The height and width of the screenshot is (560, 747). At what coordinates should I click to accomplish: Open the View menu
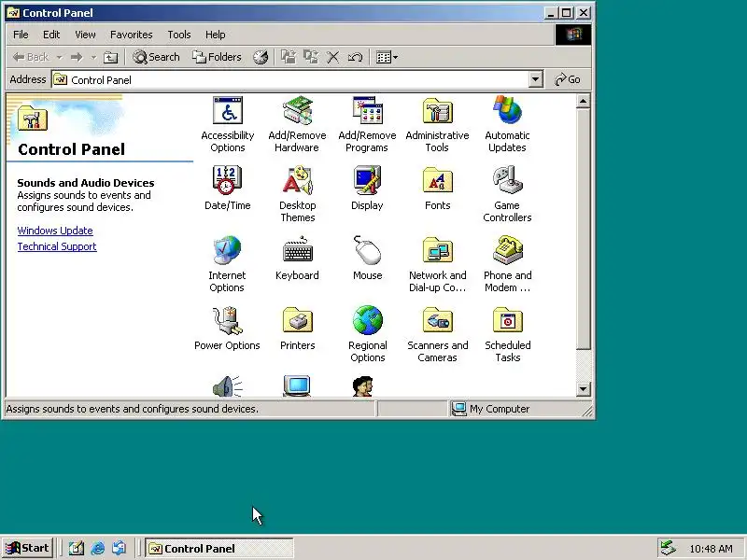point(85,35)
